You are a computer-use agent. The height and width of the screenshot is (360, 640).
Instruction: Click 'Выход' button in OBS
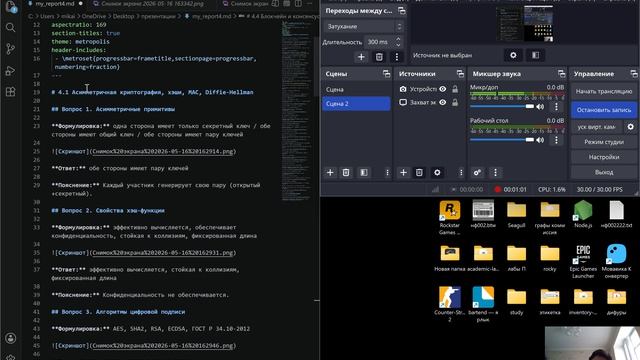coord(604,172)
